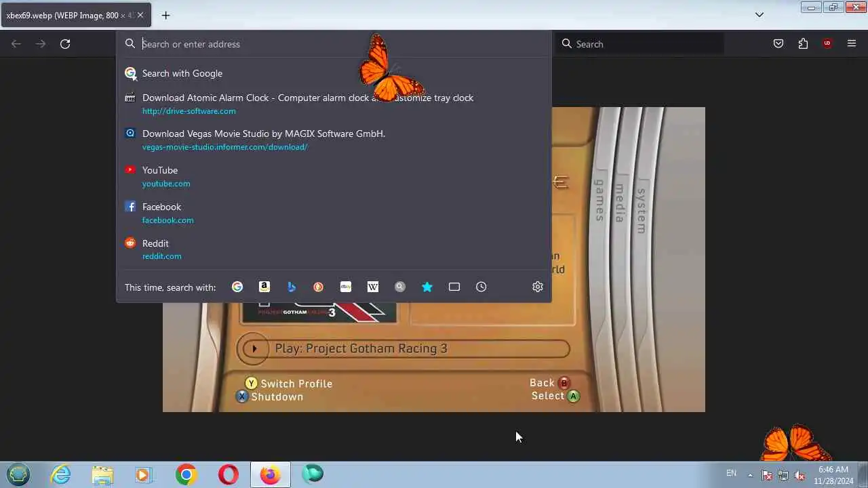Select the gray magnifier search engine icon
This screenshot has width=868, height=488.
400,287
